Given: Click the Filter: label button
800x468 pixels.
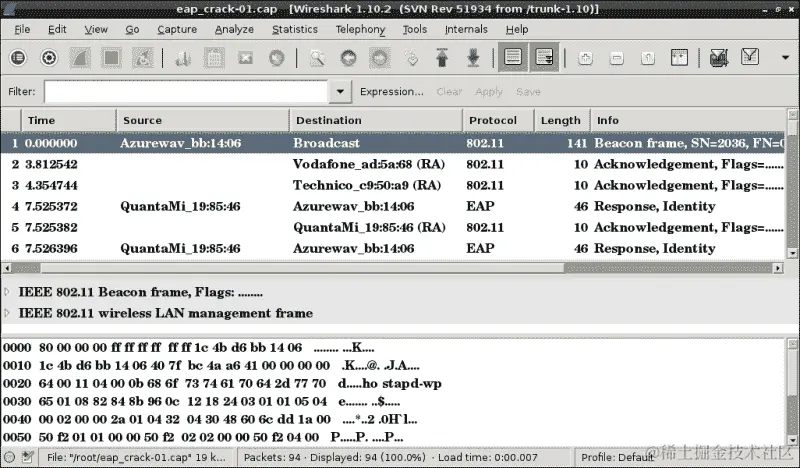Looking at the screenshot, I should pos(22,92).
